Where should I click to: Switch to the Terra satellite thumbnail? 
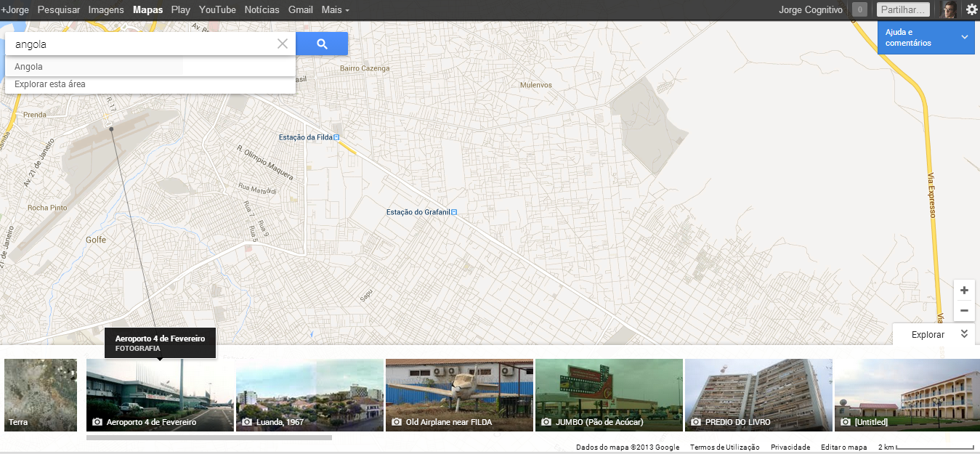pos(41,395)
